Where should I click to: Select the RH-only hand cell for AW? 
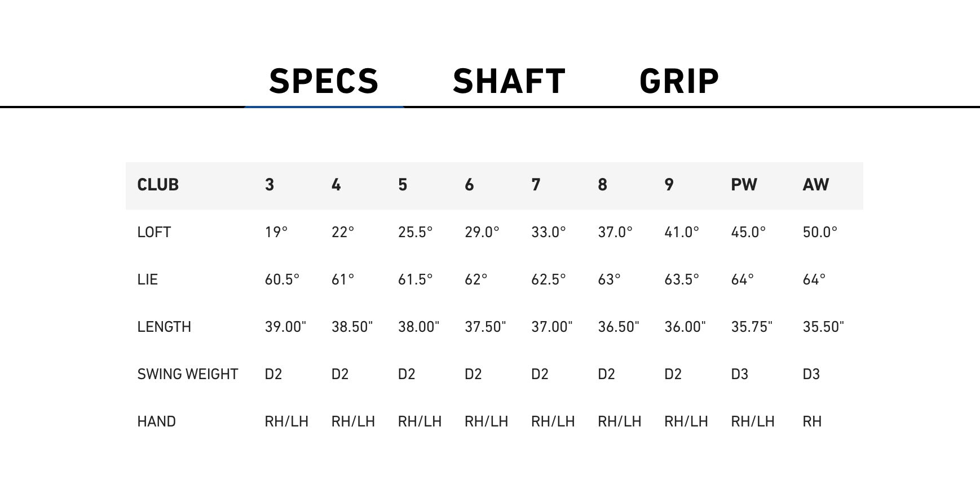click(812, 421)
